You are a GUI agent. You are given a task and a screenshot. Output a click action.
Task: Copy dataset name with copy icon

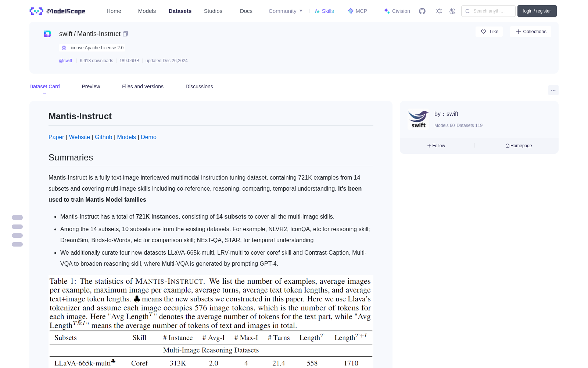(x=125, y=34)
